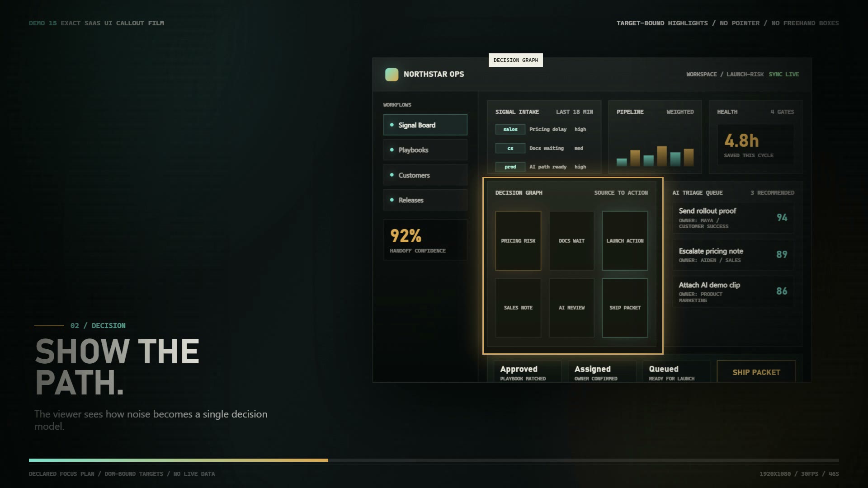Select the cs tag in Signal Intake
Viewport: 868px width, 488px height.
[510, 148]
